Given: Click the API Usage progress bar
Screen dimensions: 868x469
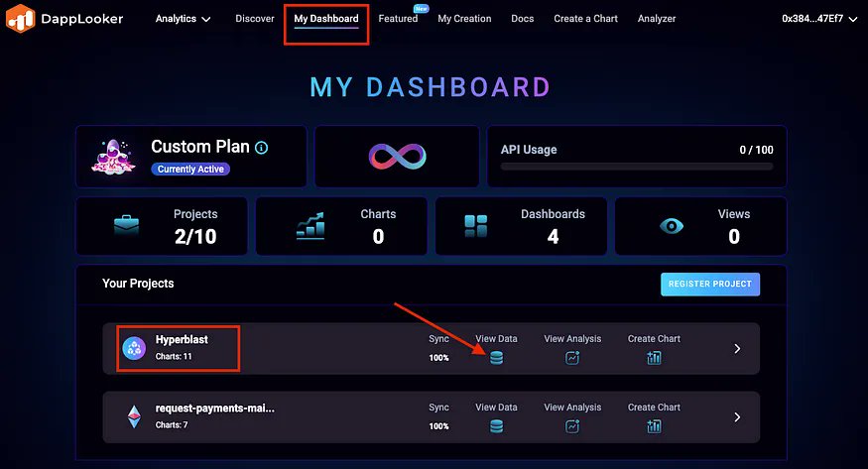Looking at the screenshot, I should coord(637,167).
